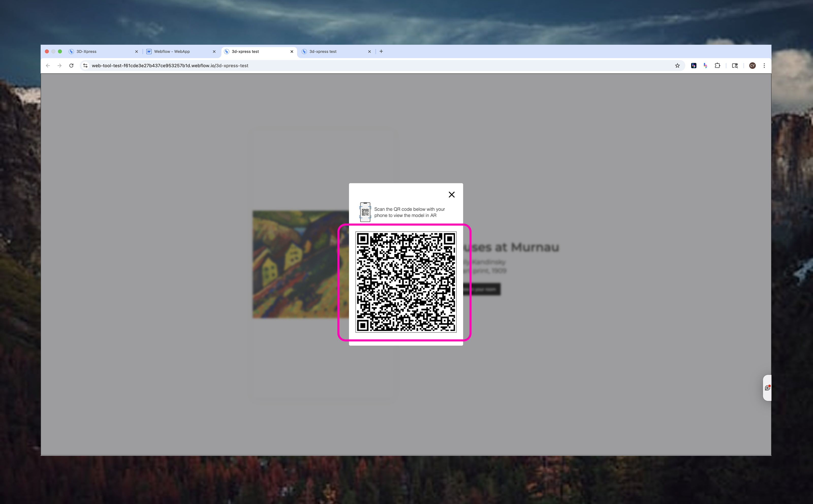813x504 pixels.
Task: Click the dark square extension icon
Action: click(x=693, y=66)
